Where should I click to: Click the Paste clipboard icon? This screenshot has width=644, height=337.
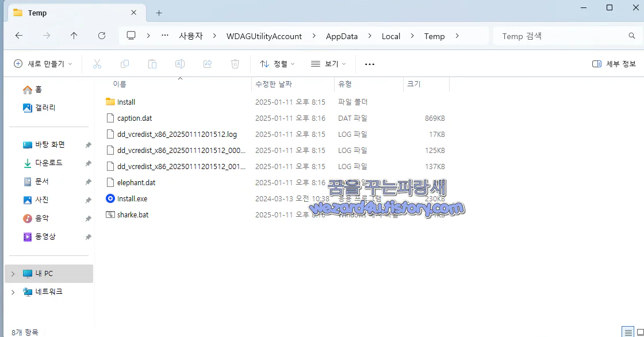pos(152,64)
